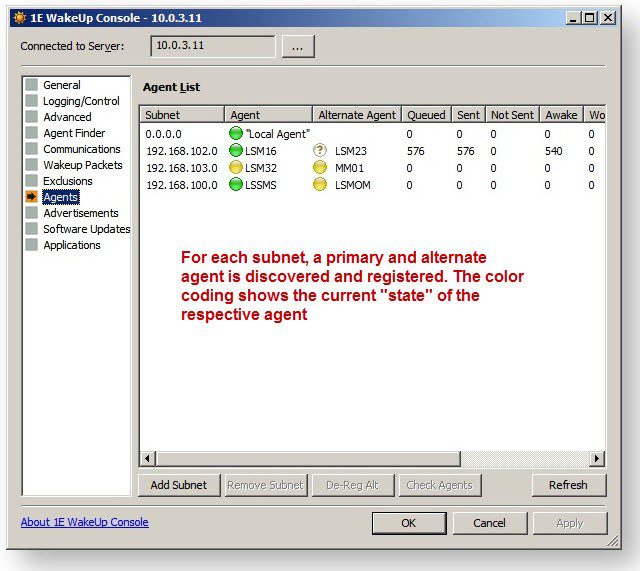Screen dimensions: 640x571
Task: Click the De-Reg Alt button
Action: pyautogui.click(x=353, y=485)
